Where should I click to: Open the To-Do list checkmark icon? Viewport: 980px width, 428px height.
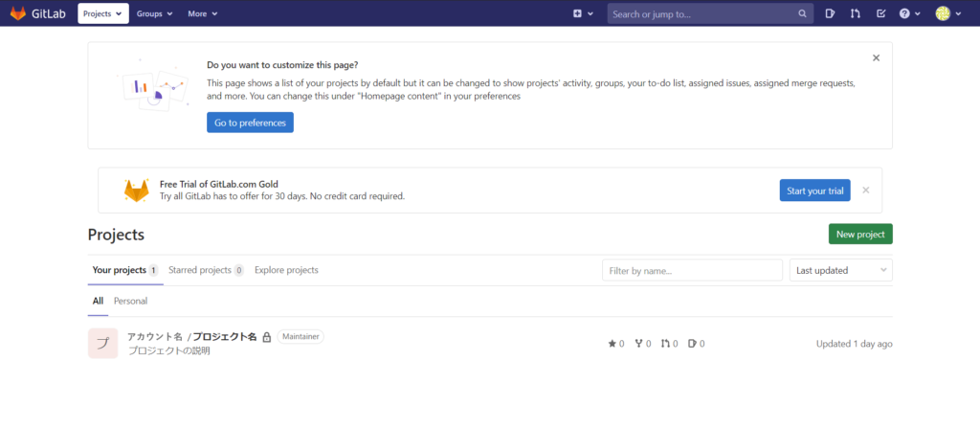pyautogui.click(x=881, y=13)
